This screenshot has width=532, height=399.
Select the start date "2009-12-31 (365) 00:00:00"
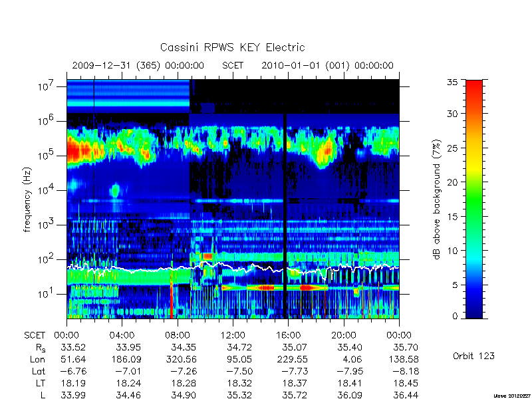pyautogui.click(x=138, y=65)
